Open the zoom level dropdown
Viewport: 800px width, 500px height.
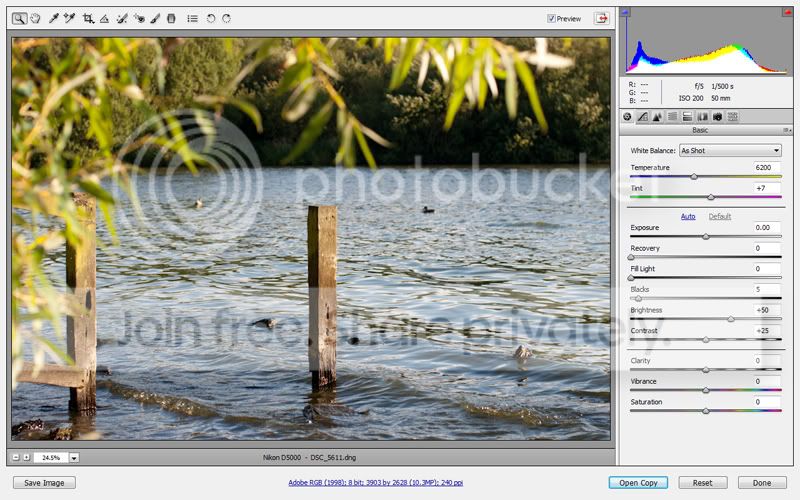click(x=74, y=457)
